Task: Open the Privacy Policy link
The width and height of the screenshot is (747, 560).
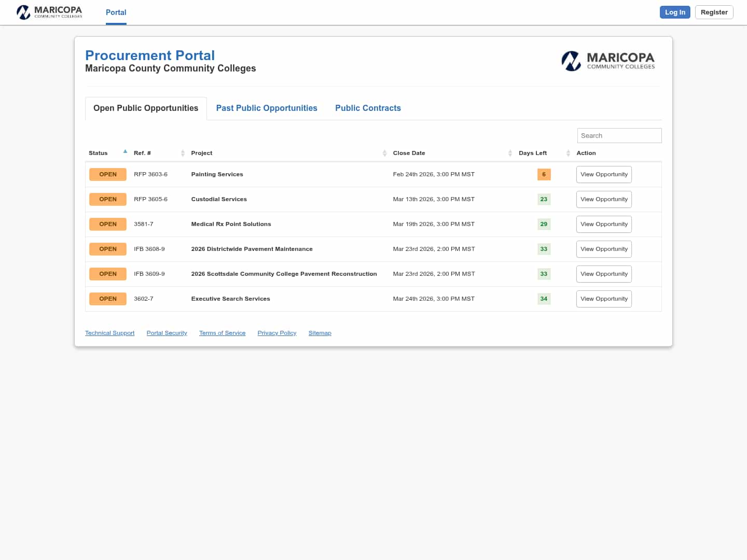Action: click(x=277, y=333)
